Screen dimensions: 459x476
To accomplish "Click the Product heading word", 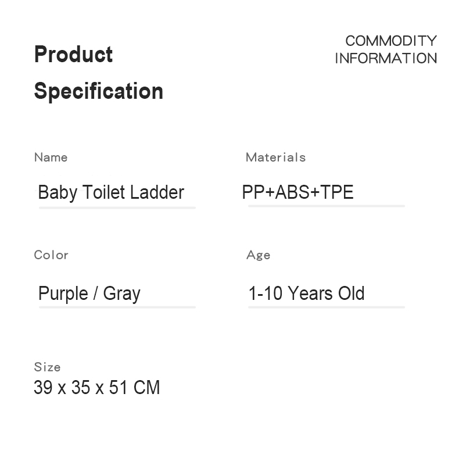I will click(x=73, y=55).
